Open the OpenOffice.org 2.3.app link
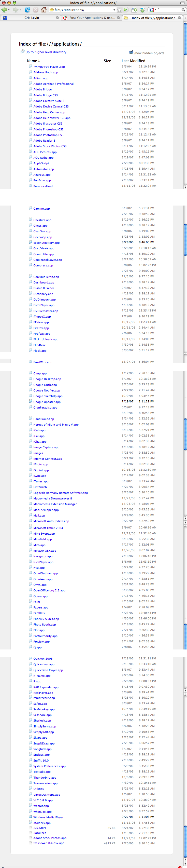 point(49,590)
